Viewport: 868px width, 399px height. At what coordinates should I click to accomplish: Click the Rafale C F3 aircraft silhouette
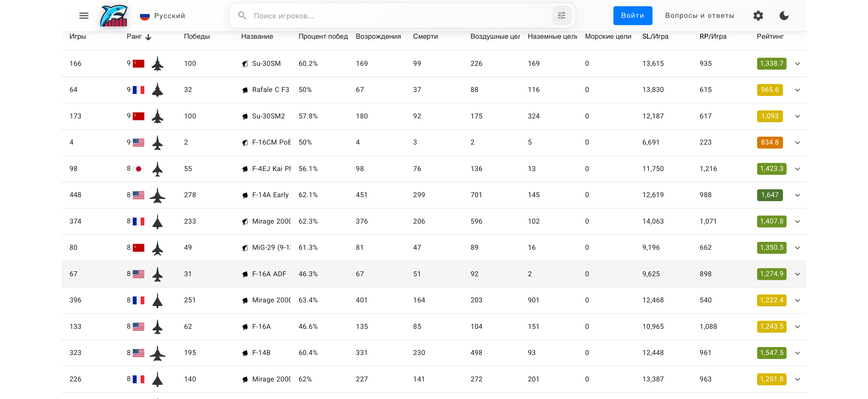click(x=157, y=90)
